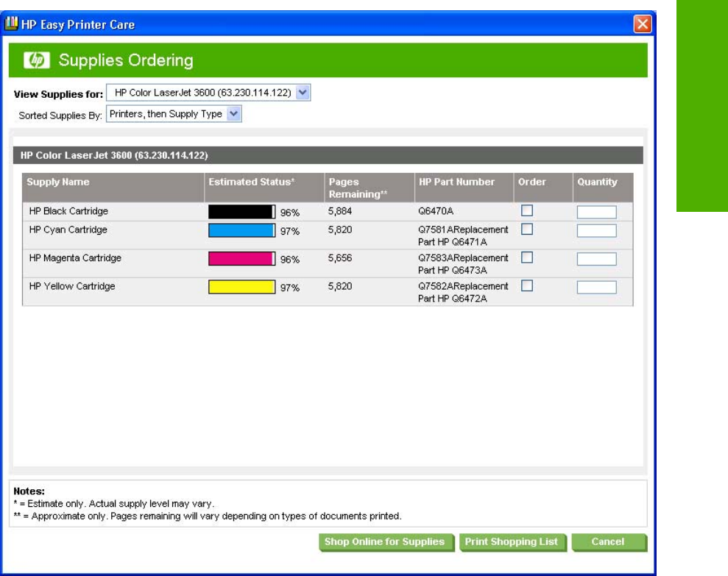The image size is (728, 576).
Task: Click the HP Easy Printer Care title icon
Action: pyautogui.click(x=11, y=24)
